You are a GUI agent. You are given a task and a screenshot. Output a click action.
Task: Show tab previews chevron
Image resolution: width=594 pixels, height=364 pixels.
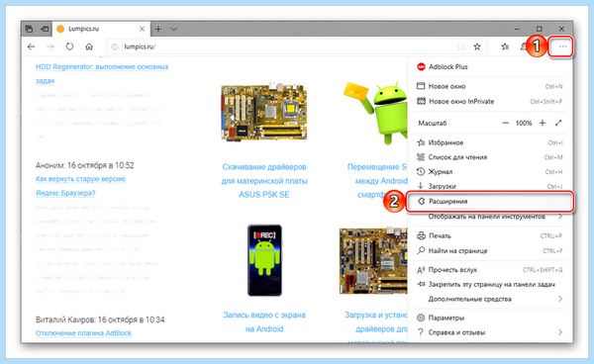click(173, 29)
